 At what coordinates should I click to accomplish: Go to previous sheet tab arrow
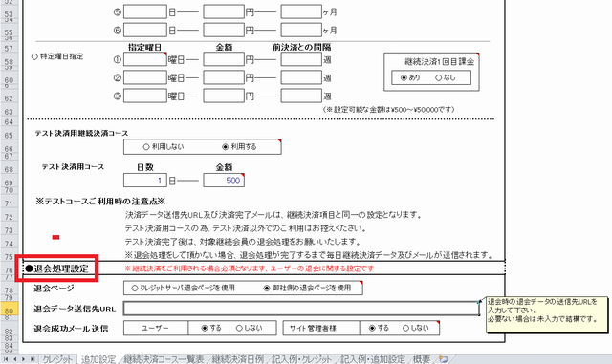(15, 359)
